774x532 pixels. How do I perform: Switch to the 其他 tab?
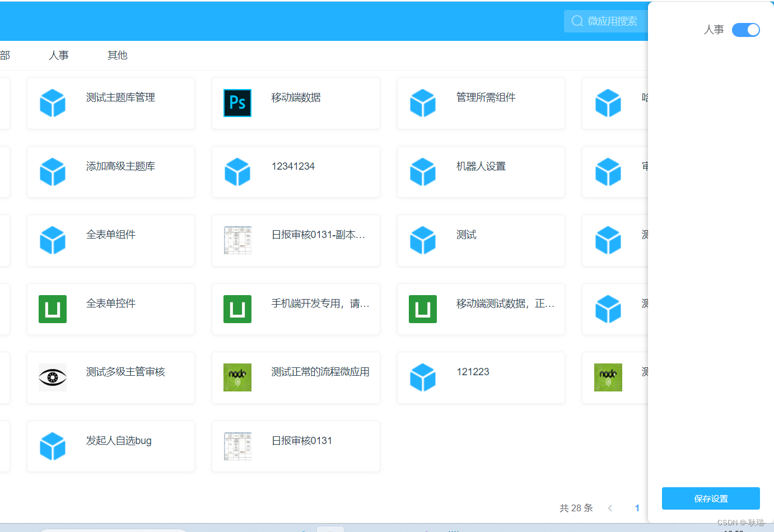point(118,55)
